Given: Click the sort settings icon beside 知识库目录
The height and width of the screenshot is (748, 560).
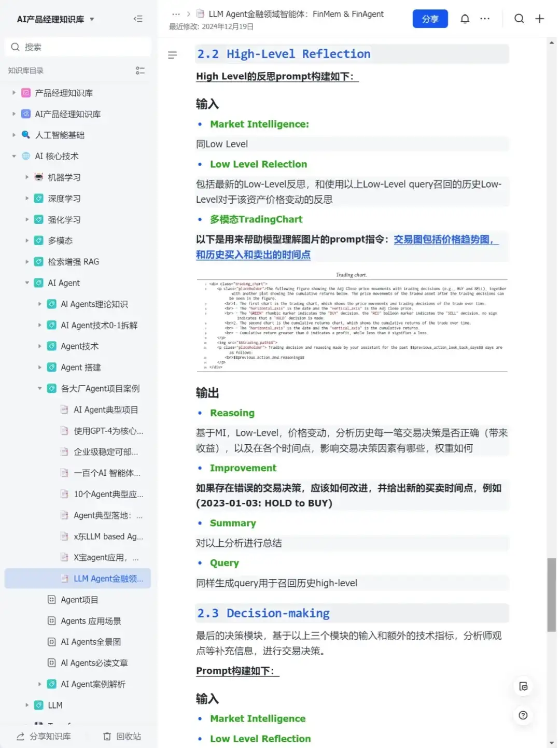Looking at the screenshot, I should click(x=140, y=70).
